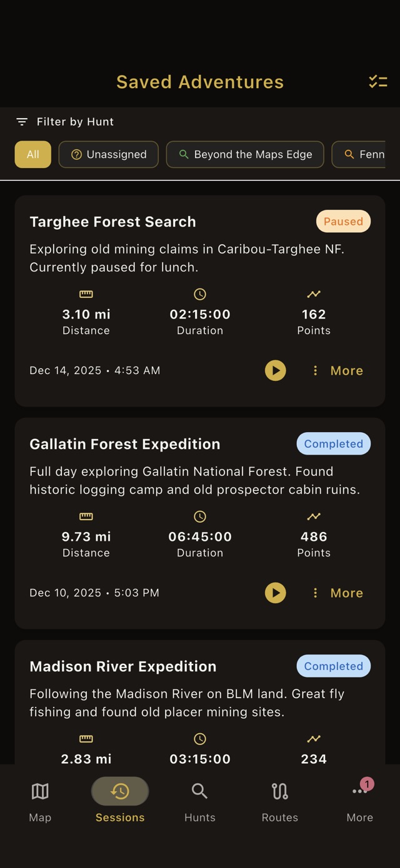Select the Hunts magnifier icon in bottom bar

[x=199, y=791]
